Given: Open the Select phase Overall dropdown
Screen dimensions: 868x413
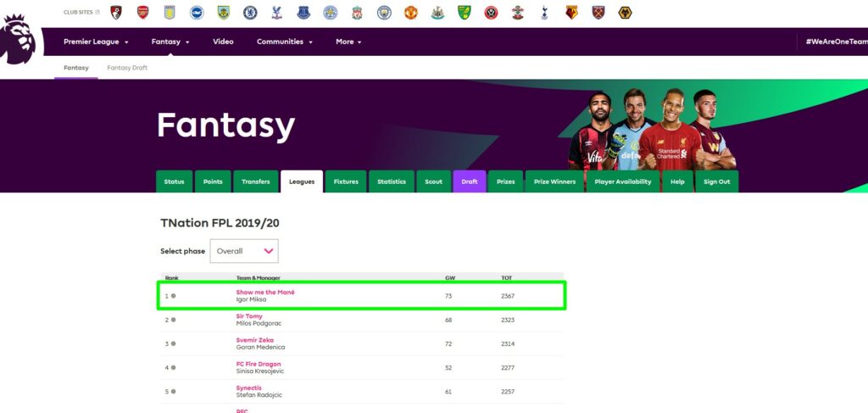Looking at the screenshot, I should tap(244, 251).
